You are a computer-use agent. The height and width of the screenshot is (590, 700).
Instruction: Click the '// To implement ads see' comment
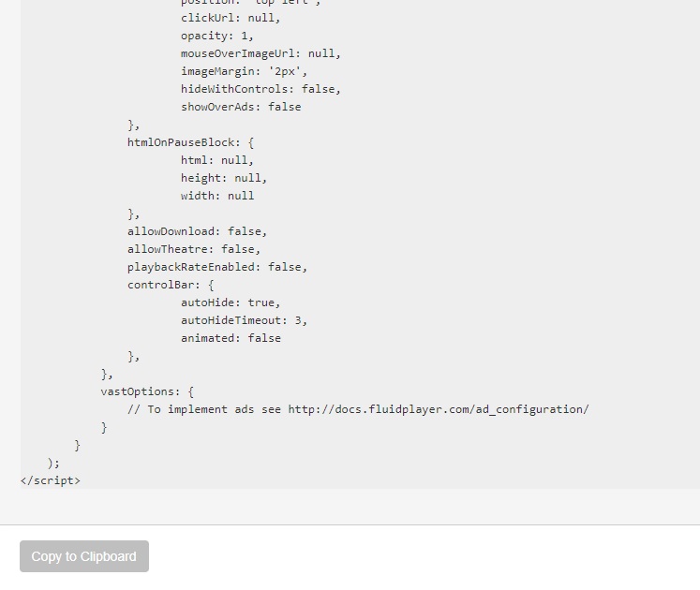coord(204,409)
